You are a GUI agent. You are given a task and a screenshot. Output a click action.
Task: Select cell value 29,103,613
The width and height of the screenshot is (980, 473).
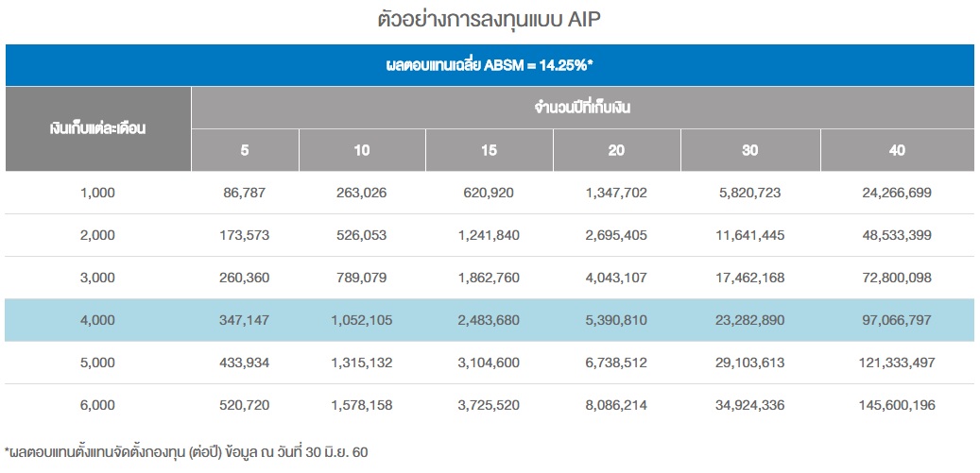click(x=750, y=363)
